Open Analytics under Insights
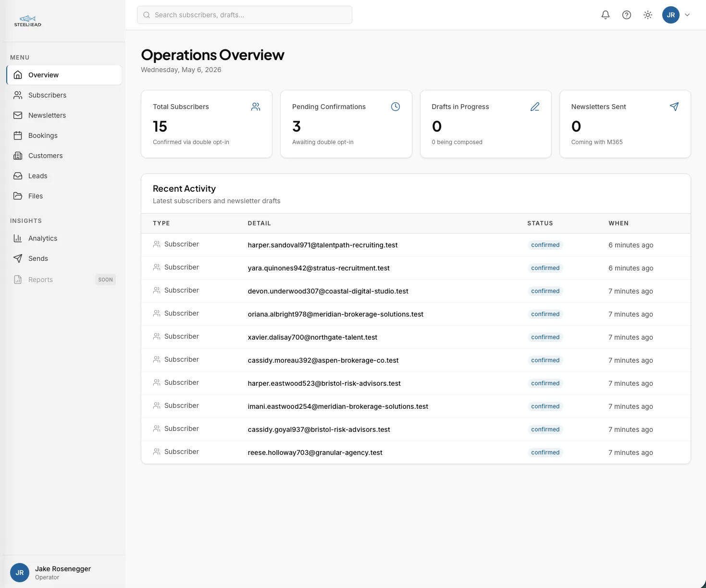The width and height of the screenshot is (706, 588). [64, 238]
